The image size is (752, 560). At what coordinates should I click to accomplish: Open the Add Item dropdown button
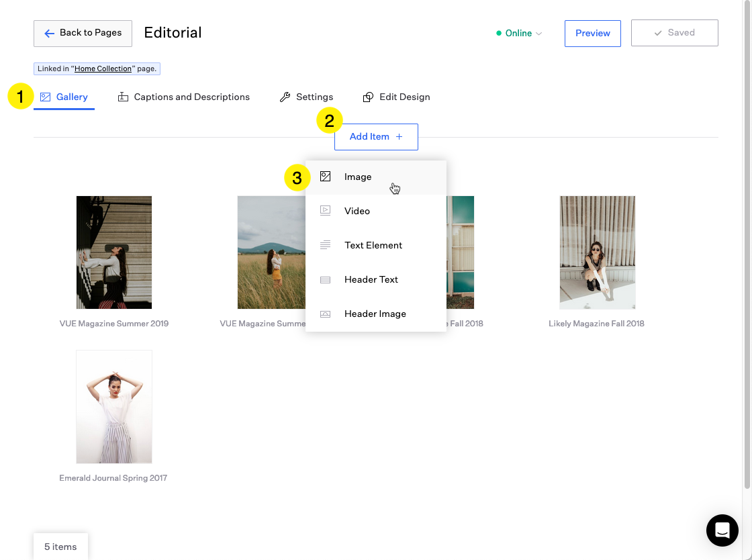coord(376,137)
